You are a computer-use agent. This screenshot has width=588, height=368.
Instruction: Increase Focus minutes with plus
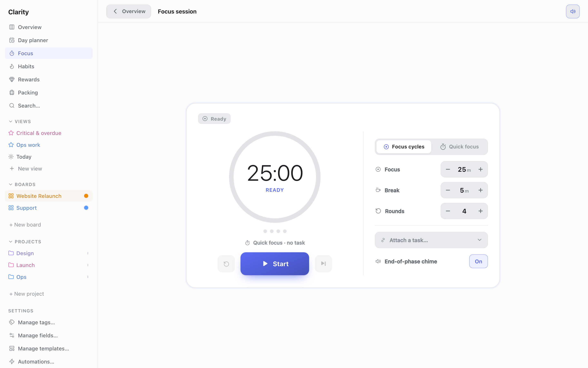pyautogui.click(x=480, y=169)
